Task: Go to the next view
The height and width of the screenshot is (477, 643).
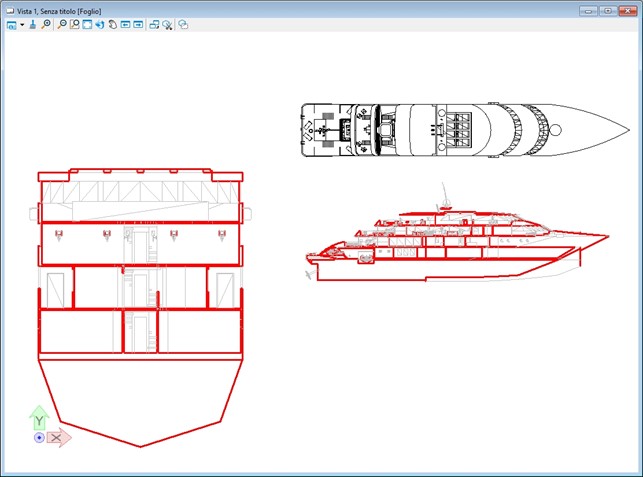Action: pos(139,24)
